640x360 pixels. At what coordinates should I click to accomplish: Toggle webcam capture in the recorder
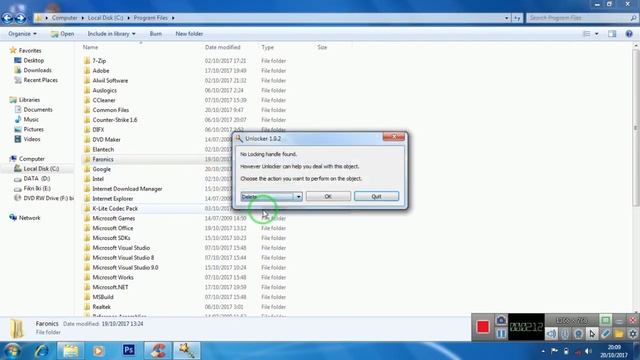pos(578,334)
